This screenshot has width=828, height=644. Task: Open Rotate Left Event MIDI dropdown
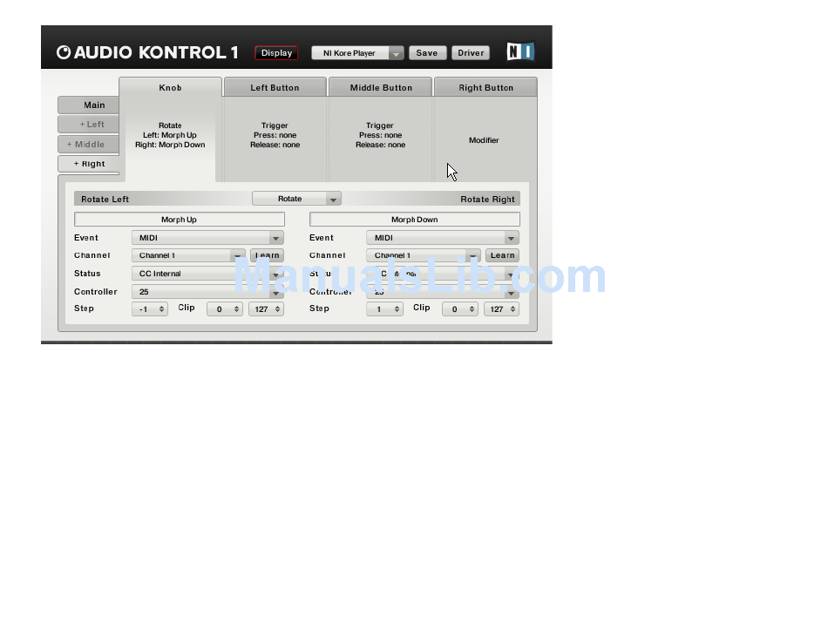[x=207, y=238]
